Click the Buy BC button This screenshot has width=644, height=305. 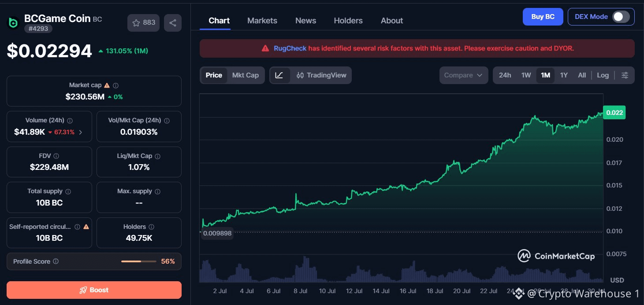tap(543, 17)
